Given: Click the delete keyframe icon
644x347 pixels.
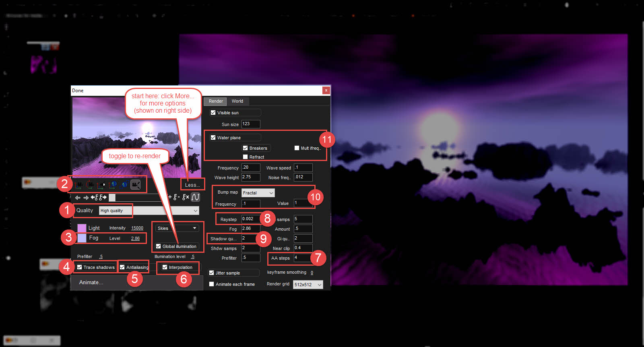Looking at the screenshot, I should [x=185, y=197].
